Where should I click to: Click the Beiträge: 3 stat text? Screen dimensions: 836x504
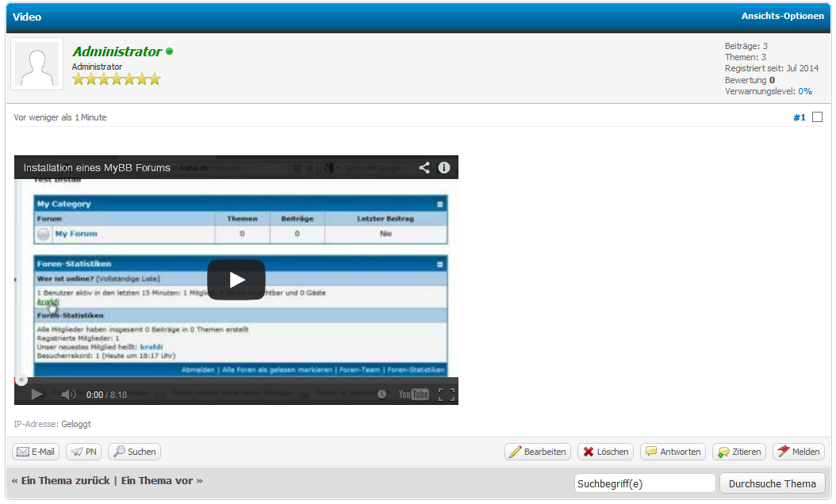tap(746, 46)
